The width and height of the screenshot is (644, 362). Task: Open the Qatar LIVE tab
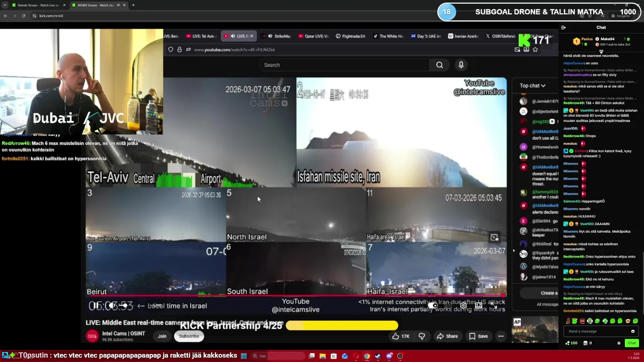313,36
